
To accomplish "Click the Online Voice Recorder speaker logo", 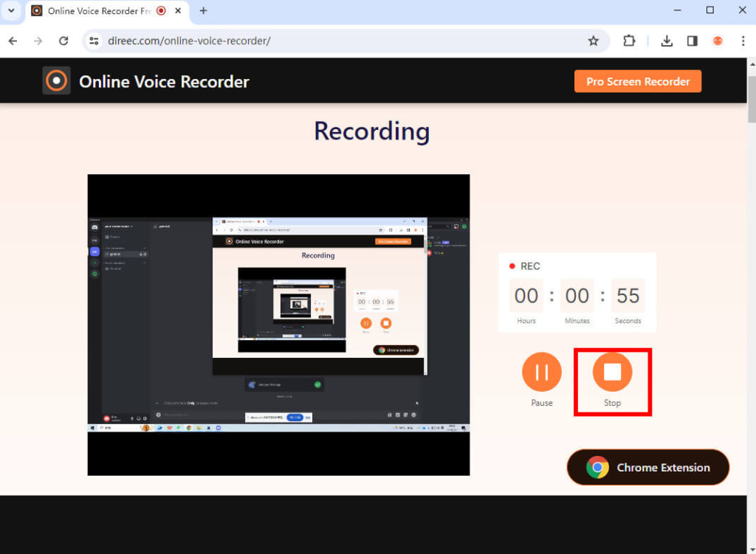I will [x=56, y=80].
